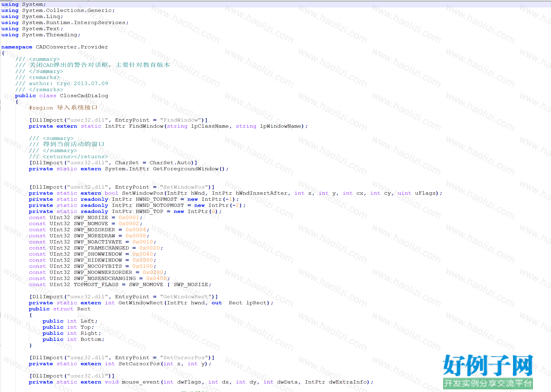Click the 'SWP_HIDEWINDOW' constant
The image size is (551, 392).
pyautogui.click(x=98, y=260)
